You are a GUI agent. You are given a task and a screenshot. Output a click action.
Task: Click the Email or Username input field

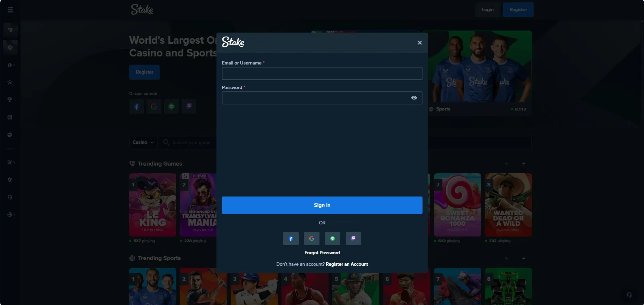[x=322, y=73]
